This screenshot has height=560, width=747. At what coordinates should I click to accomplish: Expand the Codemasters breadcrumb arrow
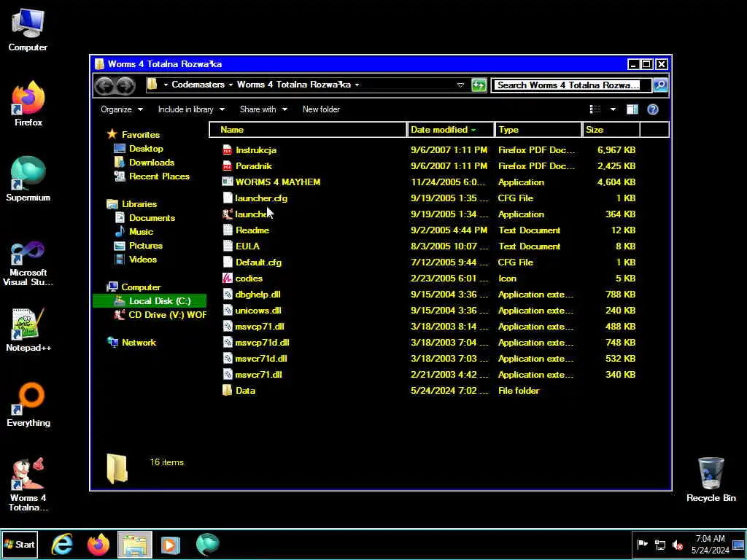coord(231,85)
